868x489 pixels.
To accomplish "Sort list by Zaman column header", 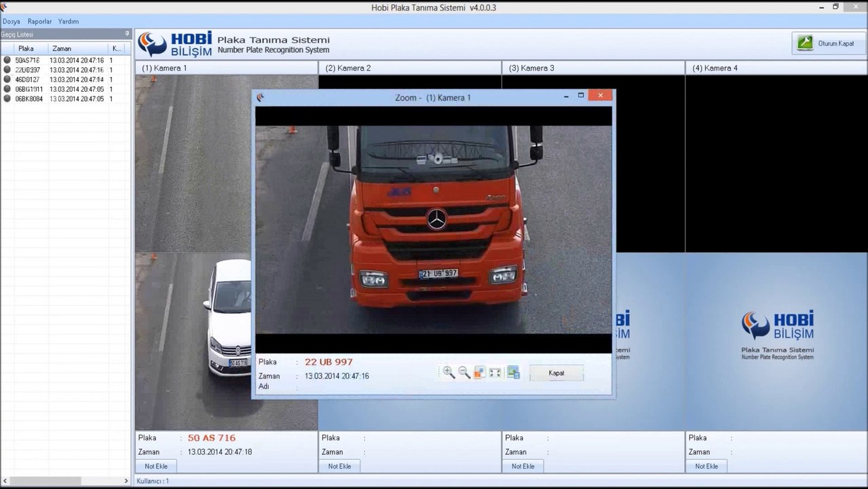I will click(78, 49).
